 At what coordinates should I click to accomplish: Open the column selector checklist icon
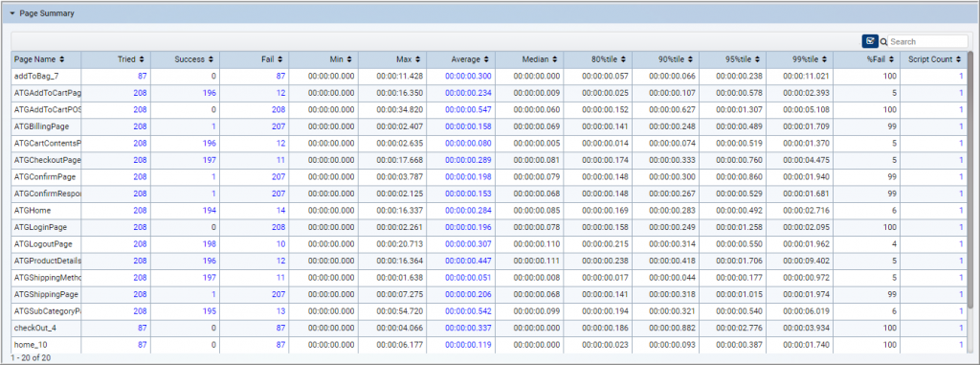(869, 41)
